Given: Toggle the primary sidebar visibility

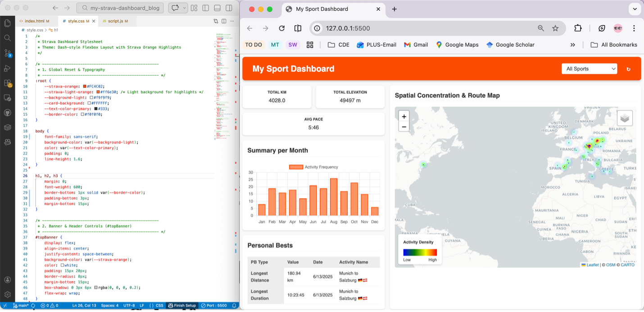Looking at the screenshot, I should coord(205,8).
